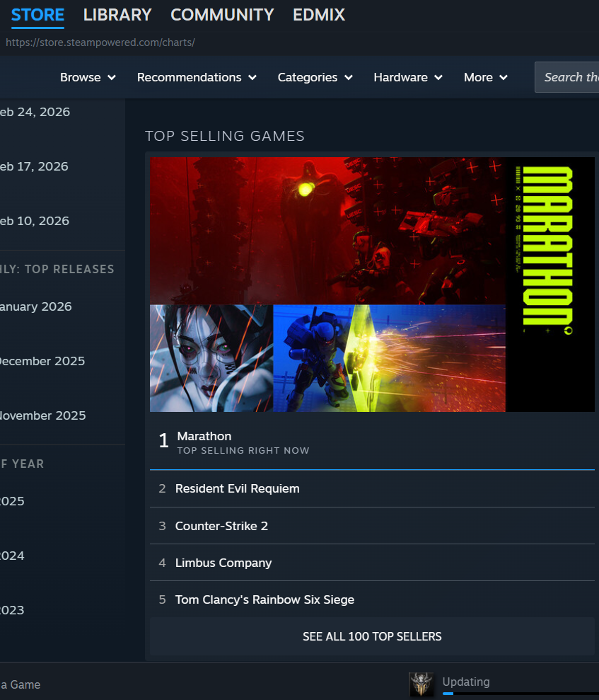Open the COMMUNITY tab
Viewport: 599px width, 700px height.
pyautogui.click(x=222, y=14)
